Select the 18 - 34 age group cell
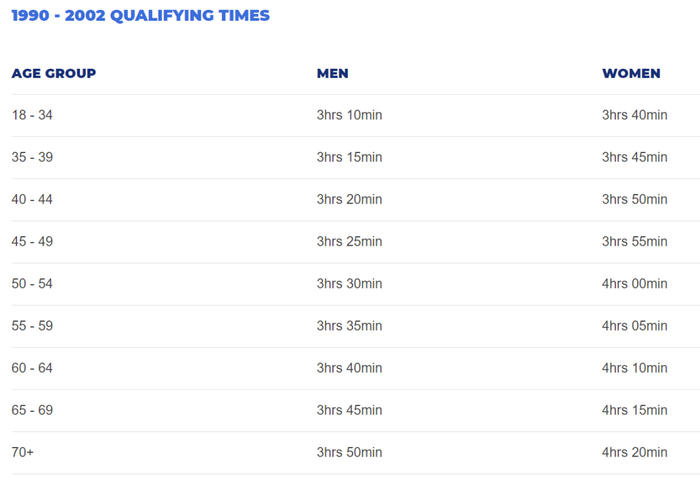 [x=32, y=115]
